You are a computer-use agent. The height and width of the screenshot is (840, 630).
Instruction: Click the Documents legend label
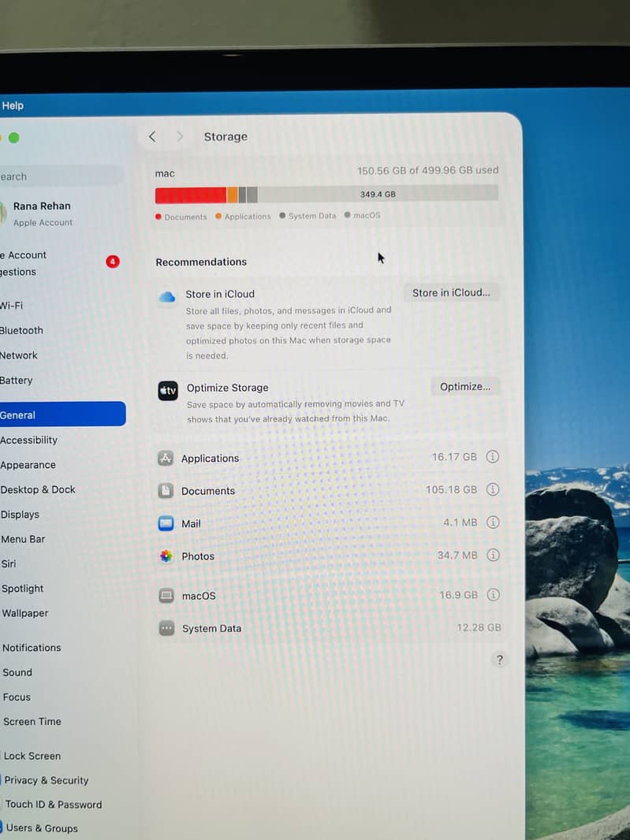pos(185,217)
